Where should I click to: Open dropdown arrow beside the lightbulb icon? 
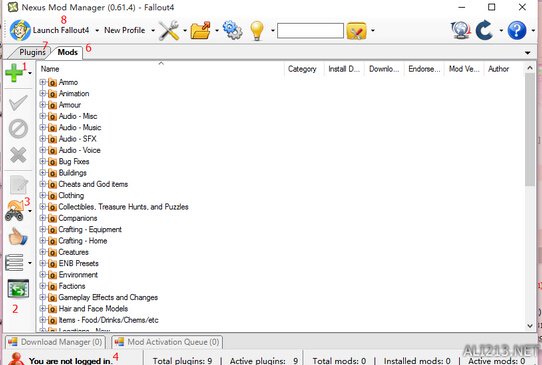tap(273, 31)
